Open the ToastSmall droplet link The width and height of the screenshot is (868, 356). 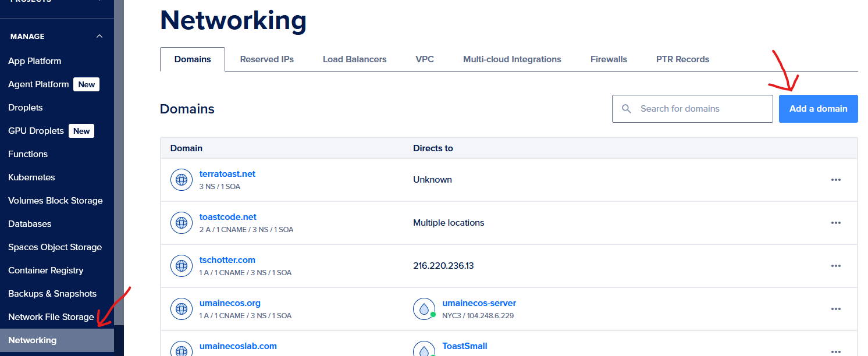point(464,346)
